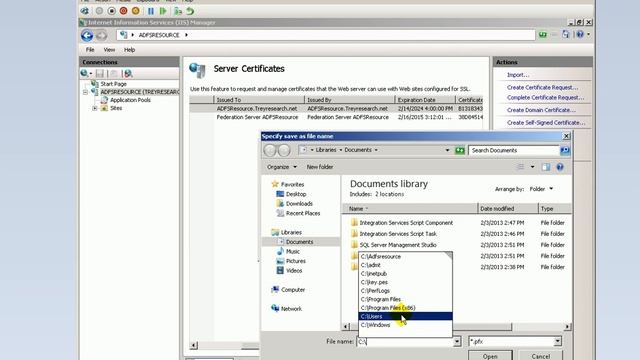The width and height of the screenshot is (640, 360).
Task: Click the search magnifier icon in dialog
Action: pos(565,151)
